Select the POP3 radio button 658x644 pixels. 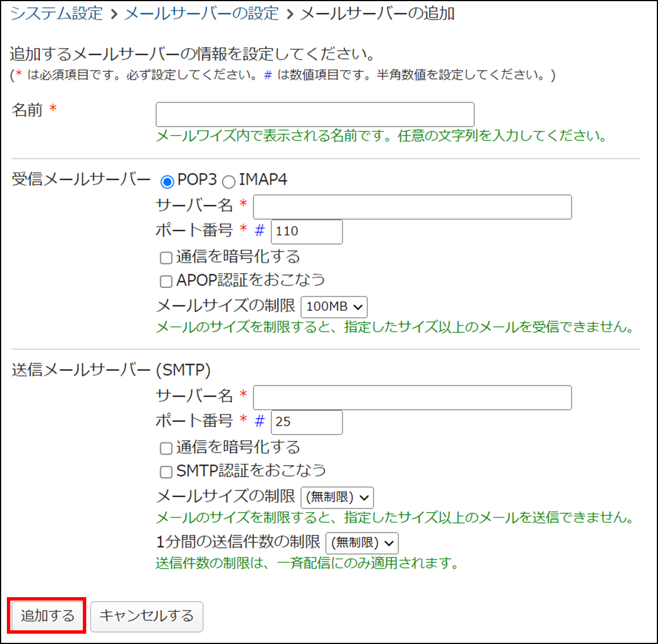point(167,182)
